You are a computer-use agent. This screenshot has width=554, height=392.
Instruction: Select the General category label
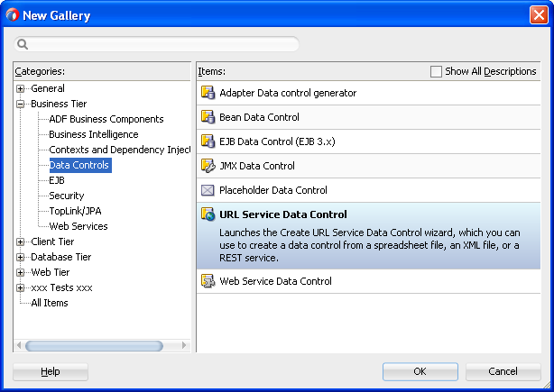pos(48,88)
